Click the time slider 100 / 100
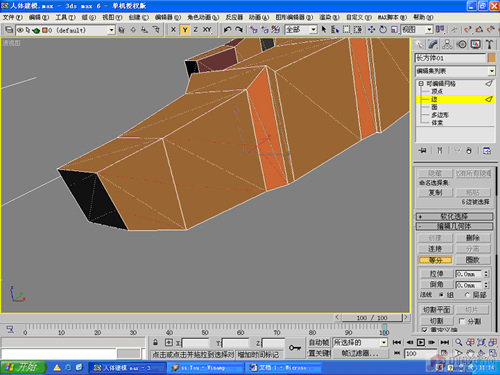Viewport: 500px width, 375px height. 372,318
